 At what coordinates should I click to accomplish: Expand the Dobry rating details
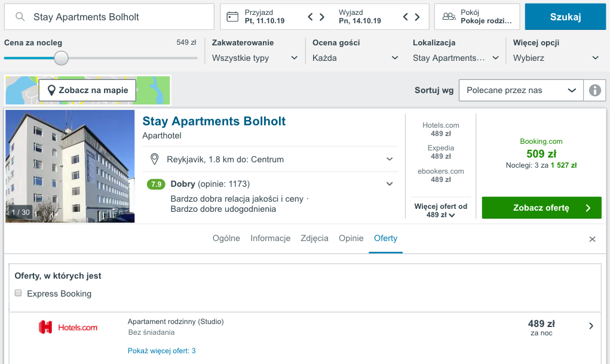point(390,184)
